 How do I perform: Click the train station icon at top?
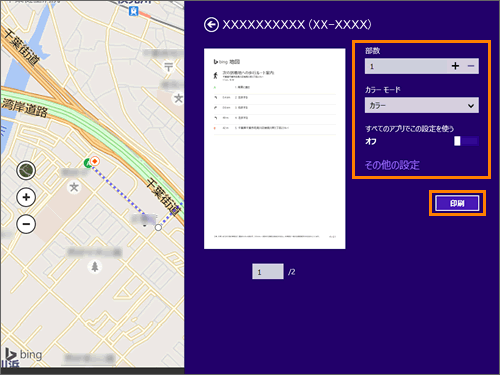(134, 11)
